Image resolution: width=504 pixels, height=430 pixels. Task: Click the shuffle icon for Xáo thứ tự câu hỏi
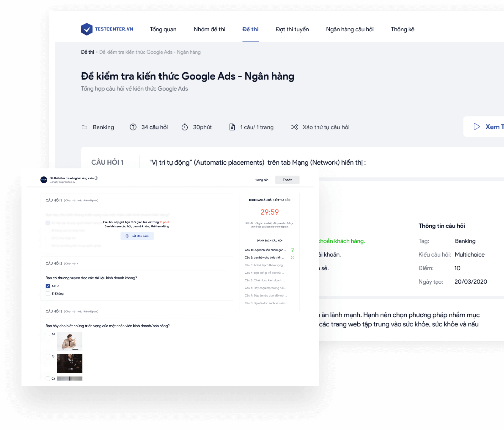(x=294, y=127)
